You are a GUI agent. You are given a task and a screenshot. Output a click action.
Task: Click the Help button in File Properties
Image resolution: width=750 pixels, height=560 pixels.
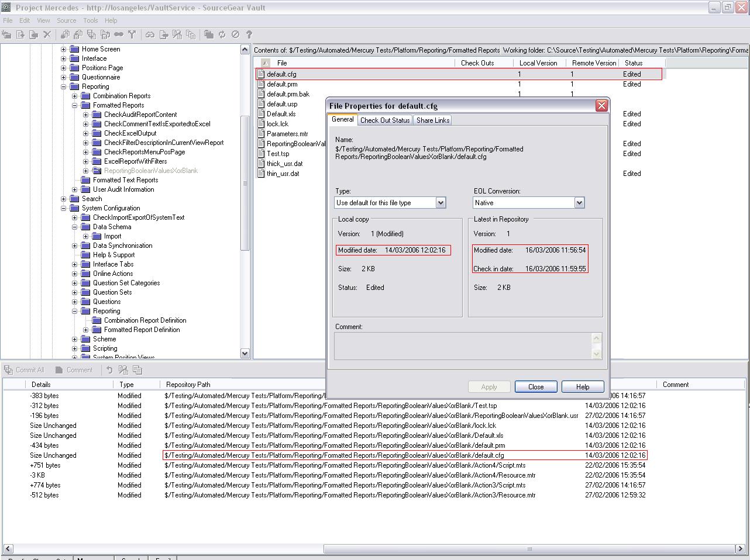[583, 387]
